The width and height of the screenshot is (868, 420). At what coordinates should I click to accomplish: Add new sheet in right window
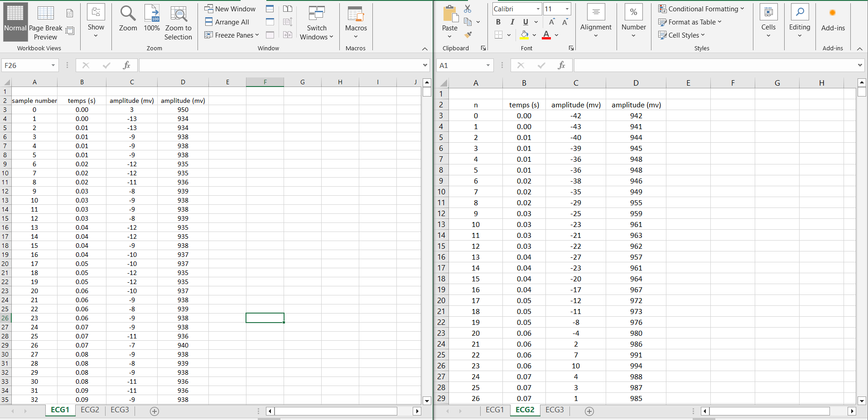click(x=589, y=411)
